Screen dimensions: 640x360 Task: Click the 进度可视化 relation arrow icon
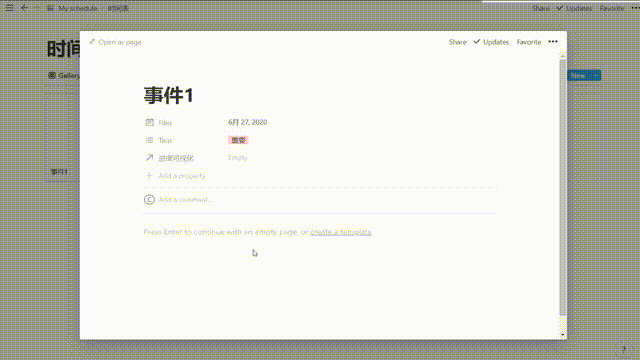(x=149, y=158)
